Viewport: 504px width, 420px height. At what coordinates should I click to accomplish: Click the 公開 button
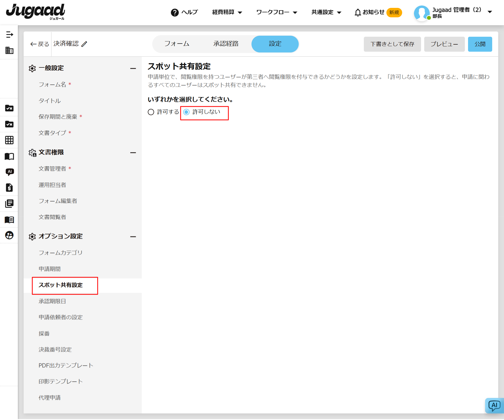click(480, 44)
